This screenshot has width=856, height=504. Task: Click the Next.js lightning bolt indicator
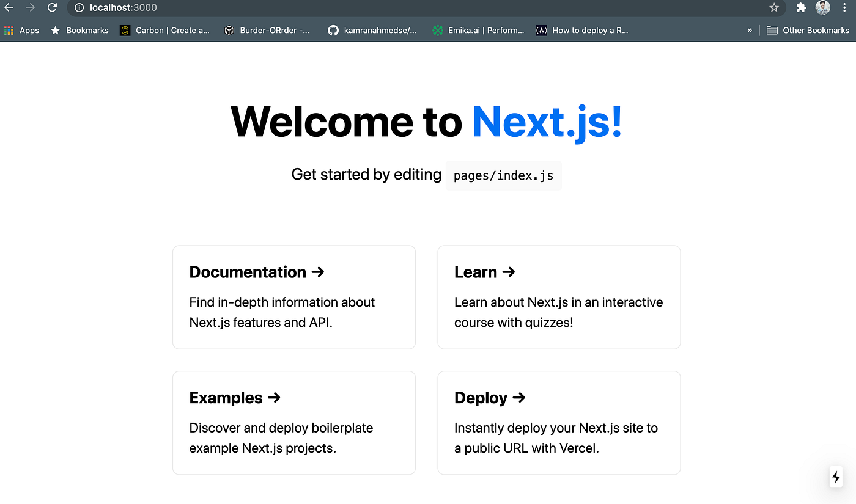(x=836, y=477)
